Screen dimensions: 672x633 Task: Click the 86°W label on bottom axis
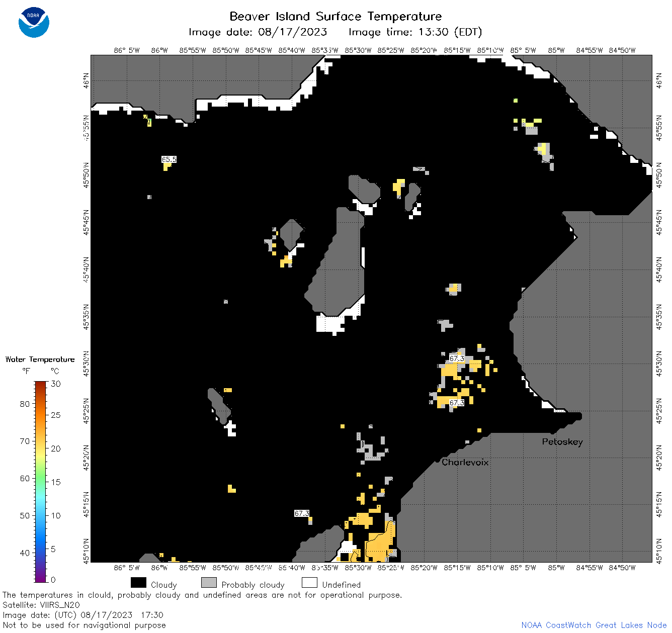coord(159,568)
